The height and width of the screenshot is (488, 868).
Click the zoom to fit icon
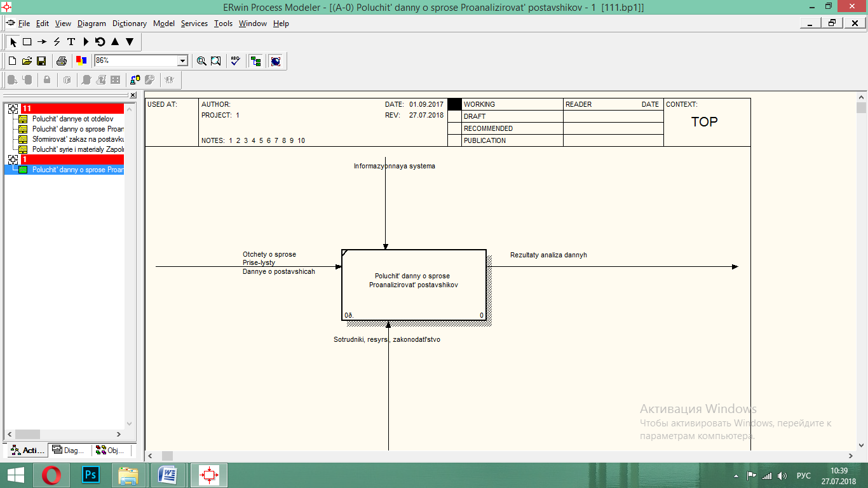click(216, 61)
